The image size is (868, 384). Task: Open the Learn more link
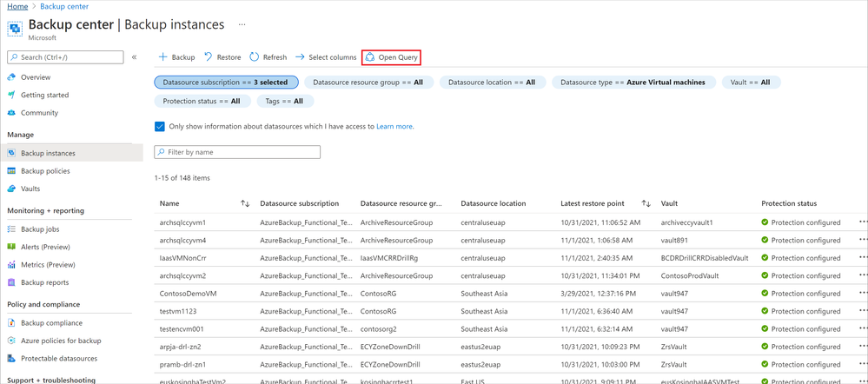[394, 126]
